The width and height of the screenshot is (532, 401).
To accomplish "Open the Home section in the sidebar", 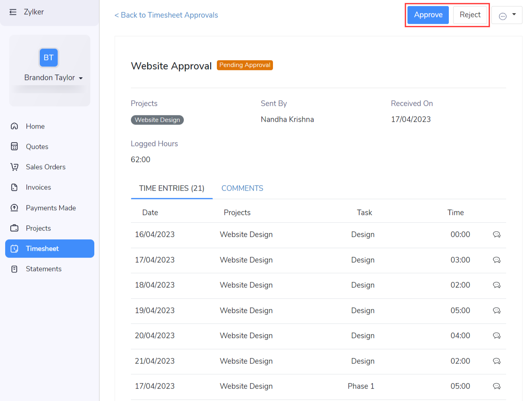I will [35, 126].
